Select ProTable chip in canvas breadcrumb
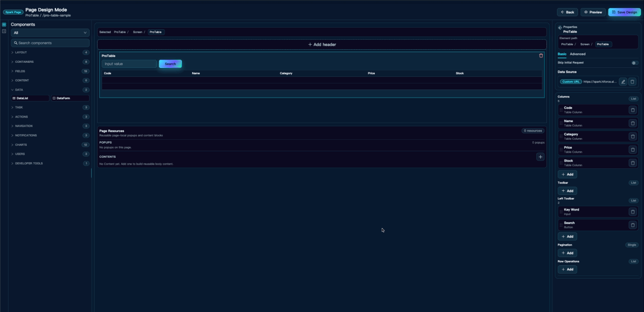Image resolution: width=644 pixels, height=312 pixels. [x=155, y=32]
